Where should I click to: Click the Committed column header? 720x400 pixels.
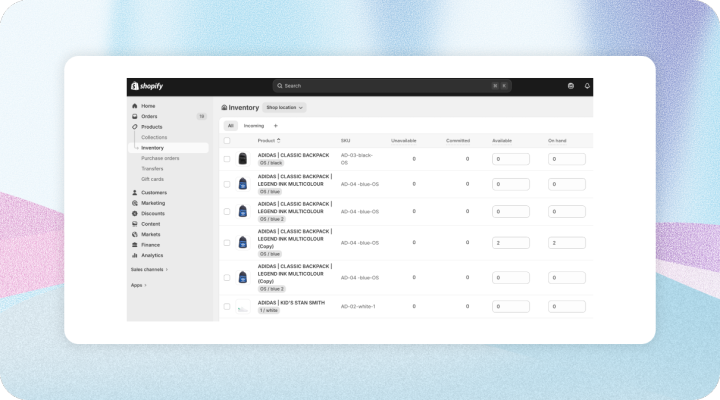point(458,141)
